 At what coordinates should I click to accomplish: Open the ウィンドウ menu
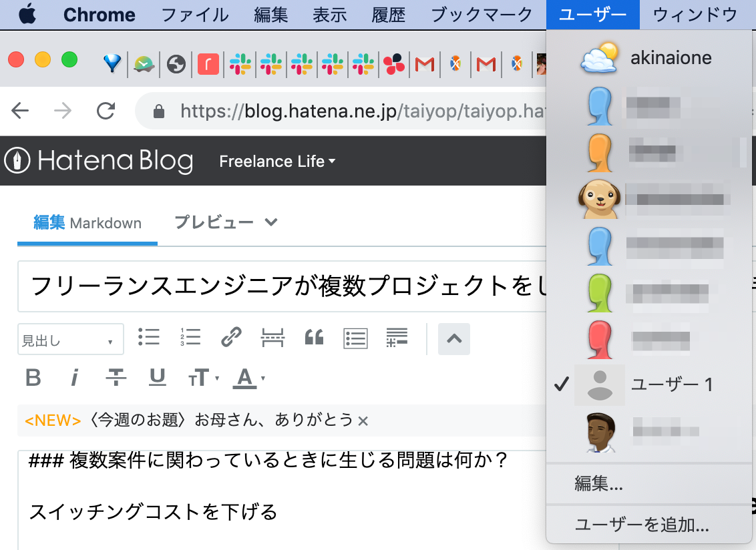click(x=695, y=15)
